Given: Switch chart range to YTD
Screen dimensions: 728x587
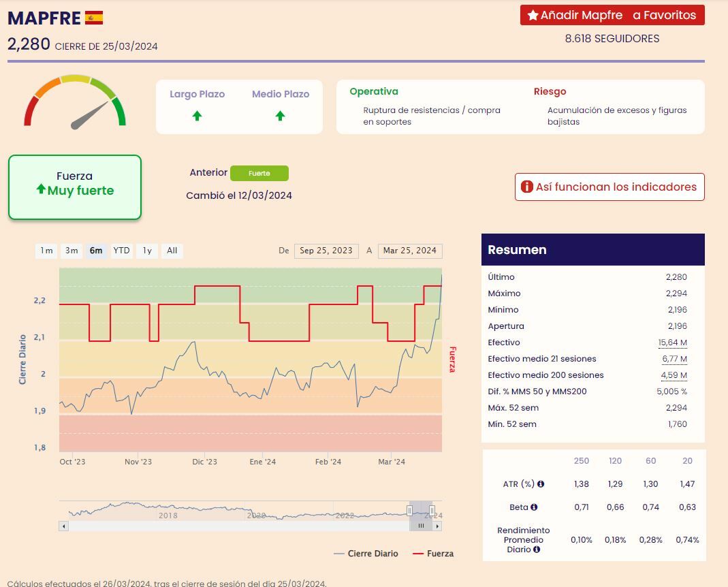Looking at the screenshot, I should click(121, 251).
